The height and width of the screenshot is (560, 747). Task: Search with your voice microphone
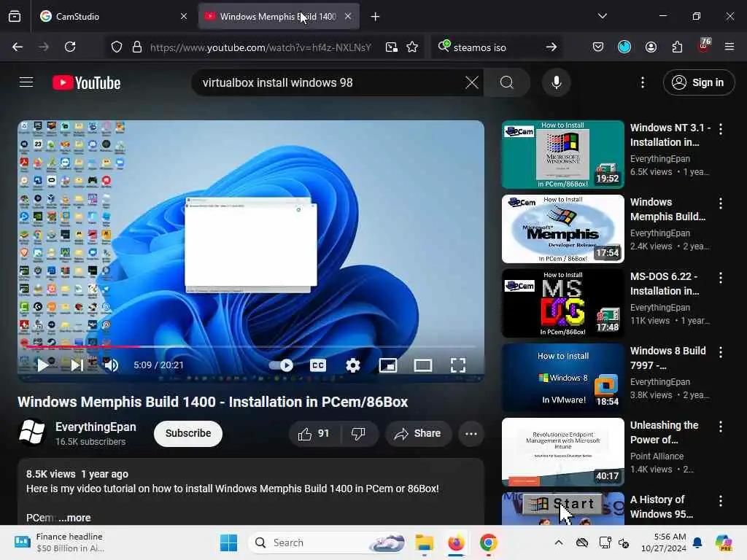556,82
